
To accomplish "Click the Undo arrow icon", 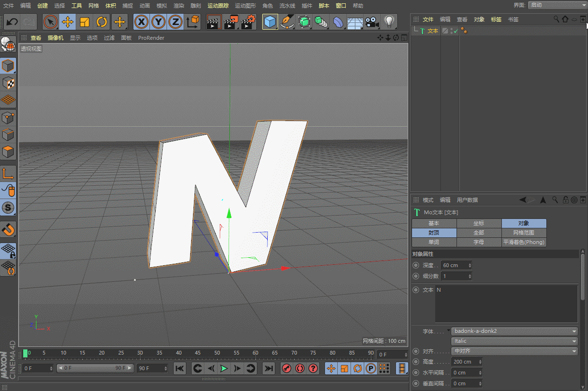I will 12,22.
